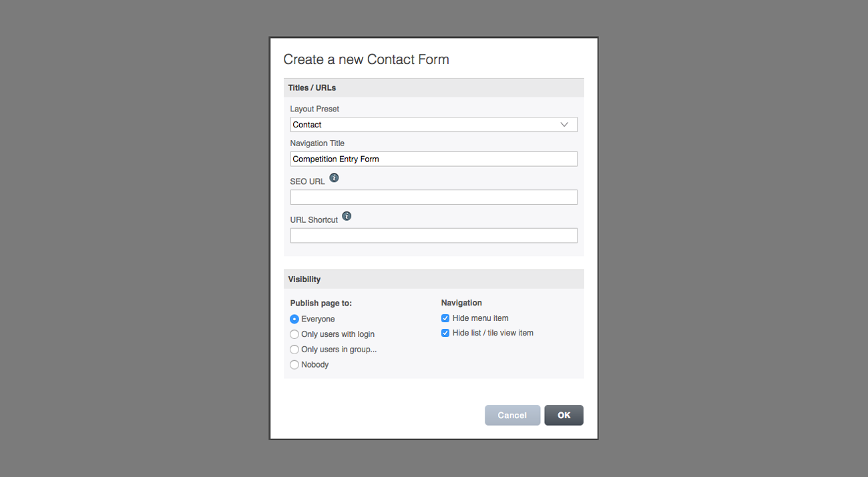Select the Nobody publish option

(x=294, y=365)
